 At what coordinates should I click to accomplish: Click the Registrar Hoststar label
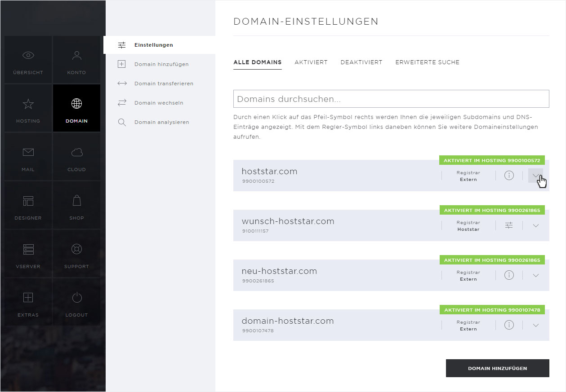pos(468,226)
